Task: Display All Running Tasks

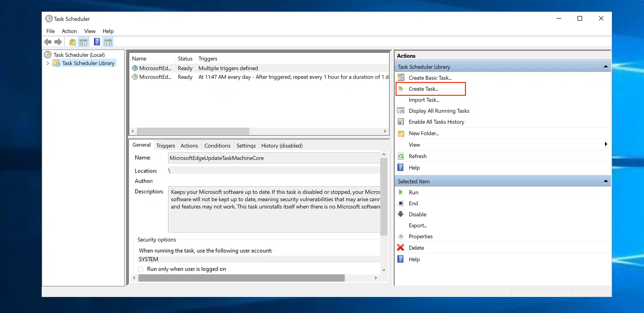Action: click(439, 111)
